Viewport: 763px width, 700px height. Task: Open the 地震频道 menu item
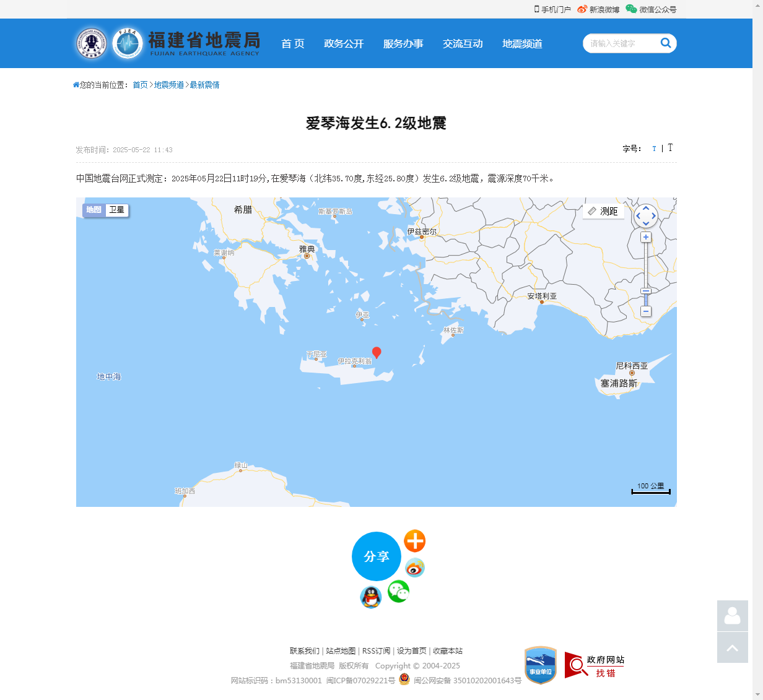click(x=521, y=43)
